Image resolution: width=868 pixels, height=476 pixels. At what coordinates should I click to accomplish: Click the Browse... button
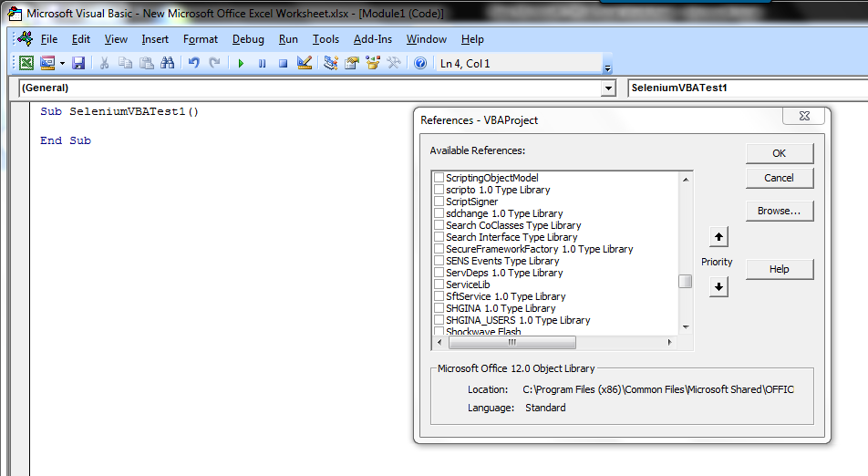tap(780, 211)
